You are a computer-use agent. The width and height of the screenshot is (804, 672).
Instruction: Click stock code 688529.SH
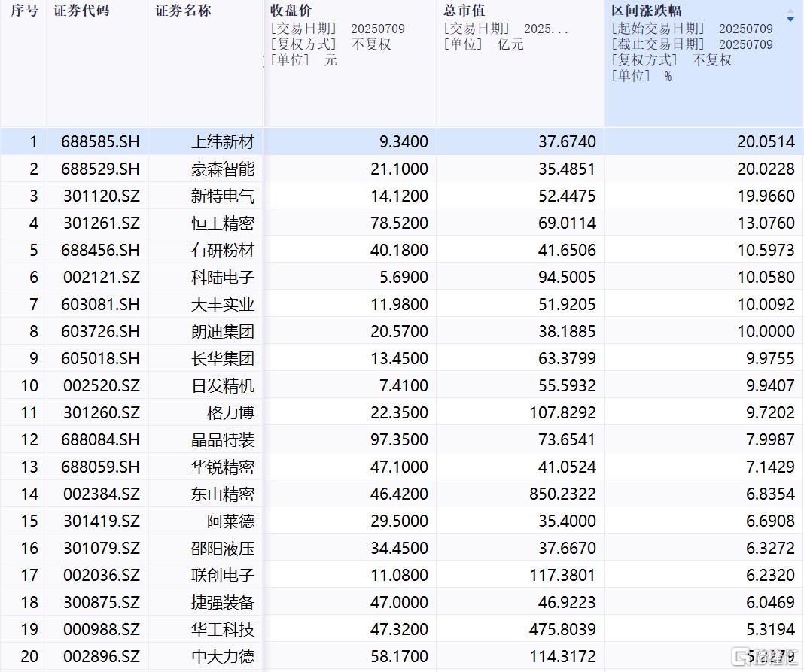click(x=100, y=169)
